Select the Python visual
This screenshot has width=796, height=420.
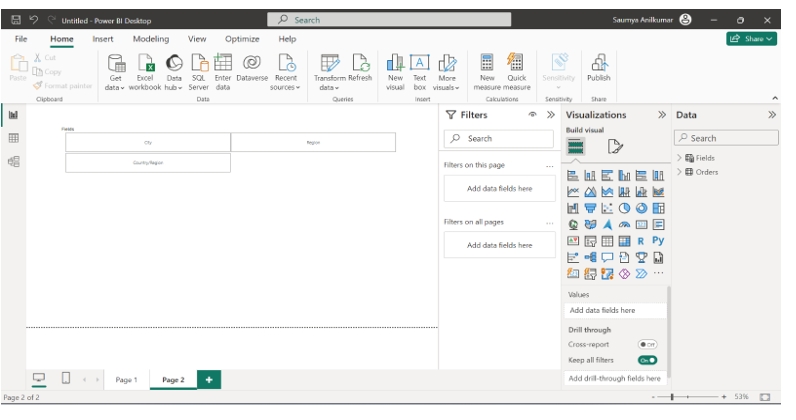658,241
